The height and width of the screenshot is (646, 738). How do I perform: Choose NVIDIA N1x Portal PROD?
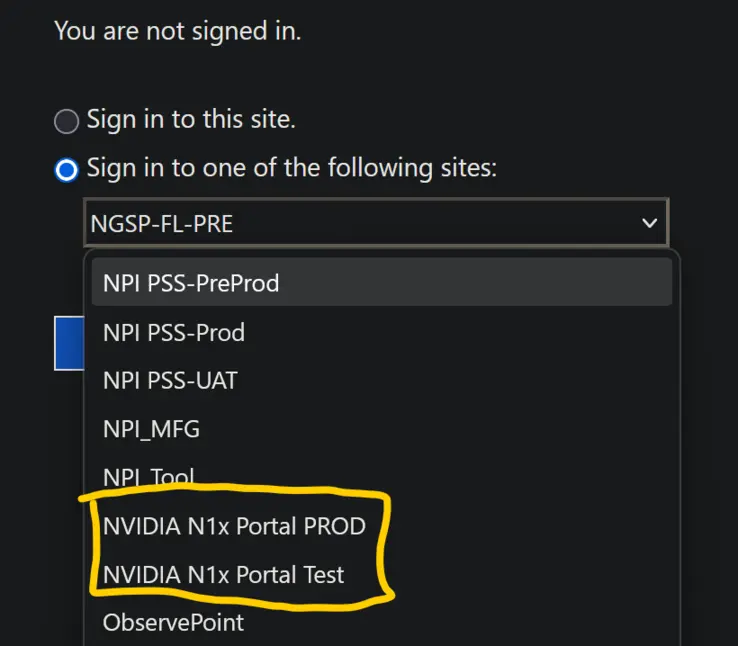click(382, 526)
